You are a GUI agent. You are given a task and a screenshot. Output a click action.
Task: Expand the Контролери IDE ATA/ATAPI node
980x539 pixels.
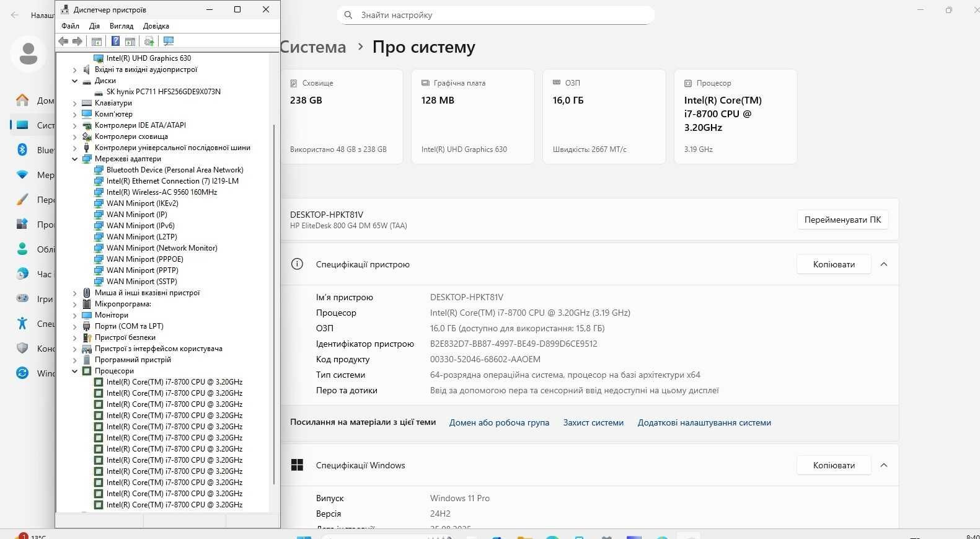click(75, 125)
